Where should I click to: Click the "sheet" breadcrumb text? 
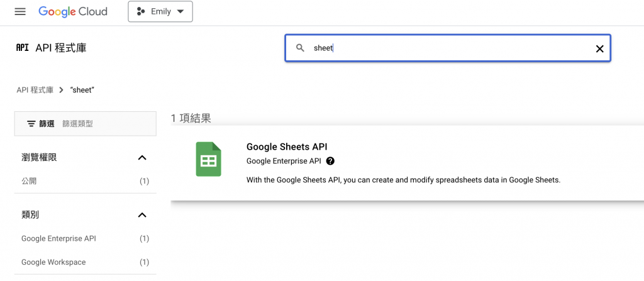coord(83,90)
